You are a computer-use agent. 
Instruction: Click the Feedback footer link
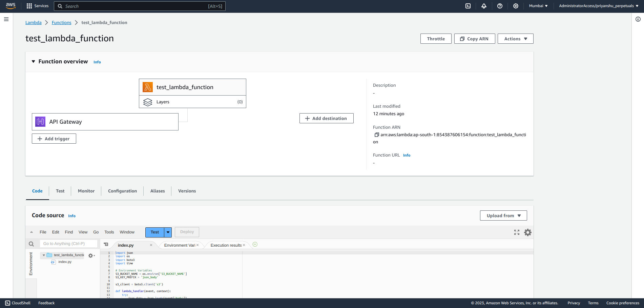(46, 303)
